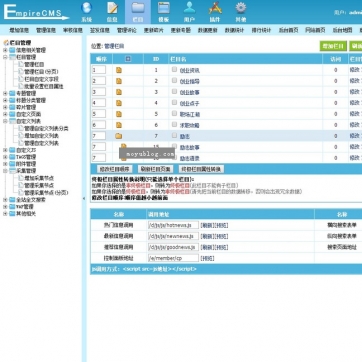Screen dimensions: 362x362
Task: Open the 模板 (Template) window icon
Action: [x=164, y=8]
